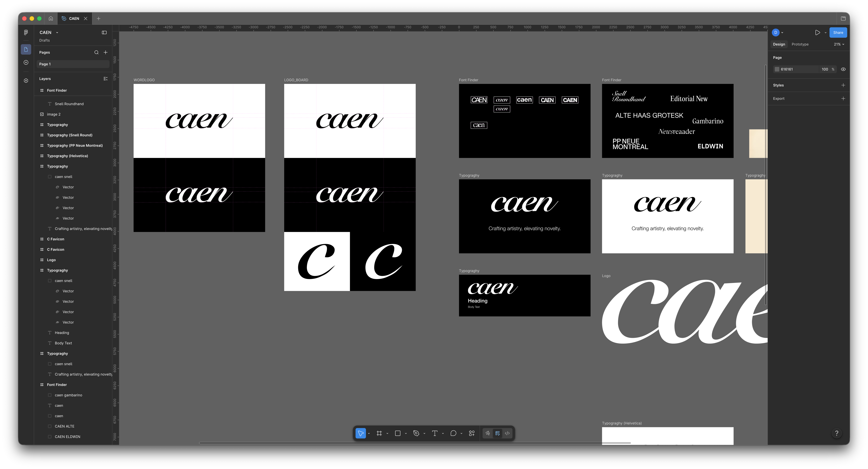Open the Comment tool options chevron
The height and width of the screenshot is (469, 868).
click(461, 434)
